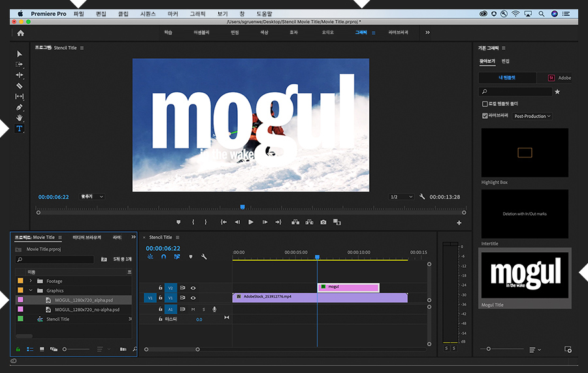Select the Hand tool
This screenshot has width=588, height=373.
(20, 118)
